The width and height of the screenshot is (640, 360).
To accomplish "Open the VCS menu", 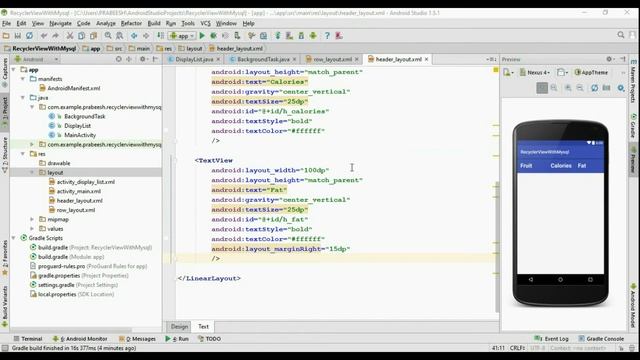I will (205, 23).
